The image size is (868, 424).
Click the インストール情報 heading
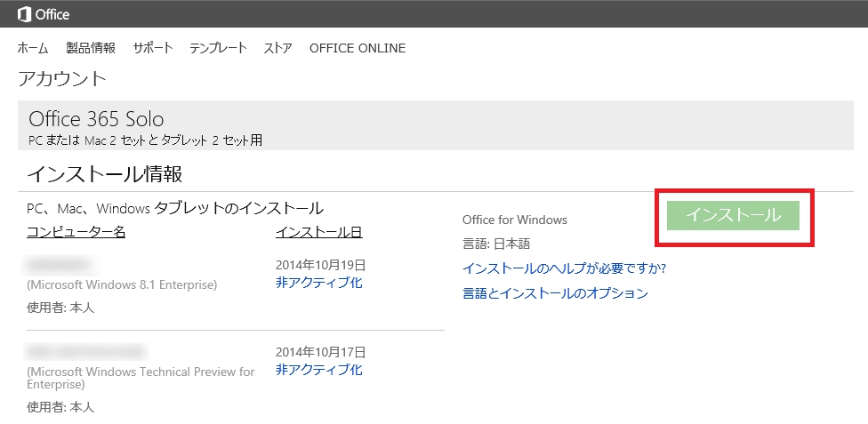point(105,174)
